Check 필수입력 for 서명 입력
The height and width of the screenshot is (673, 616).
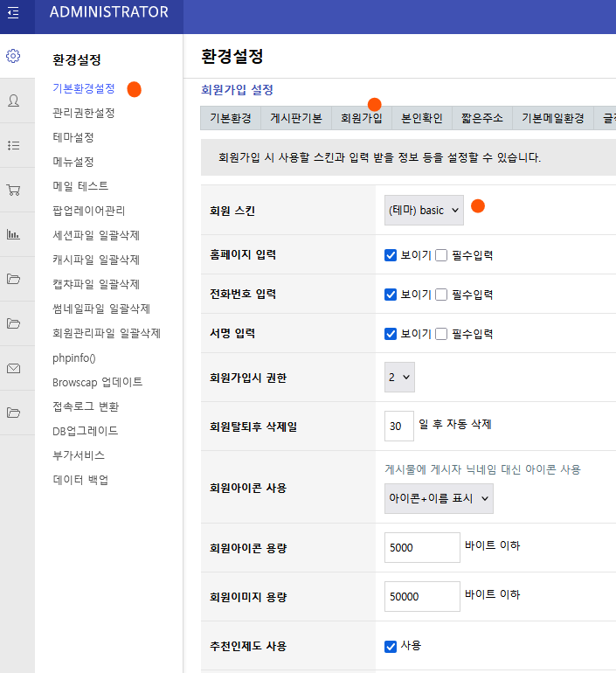click(x=441, y=334)
